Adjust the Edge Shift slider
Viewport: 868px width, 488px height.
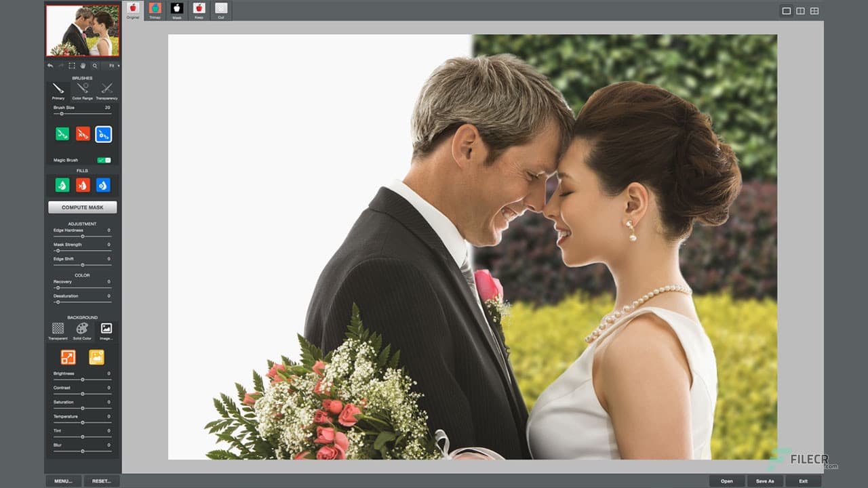(x=83, y=265)
